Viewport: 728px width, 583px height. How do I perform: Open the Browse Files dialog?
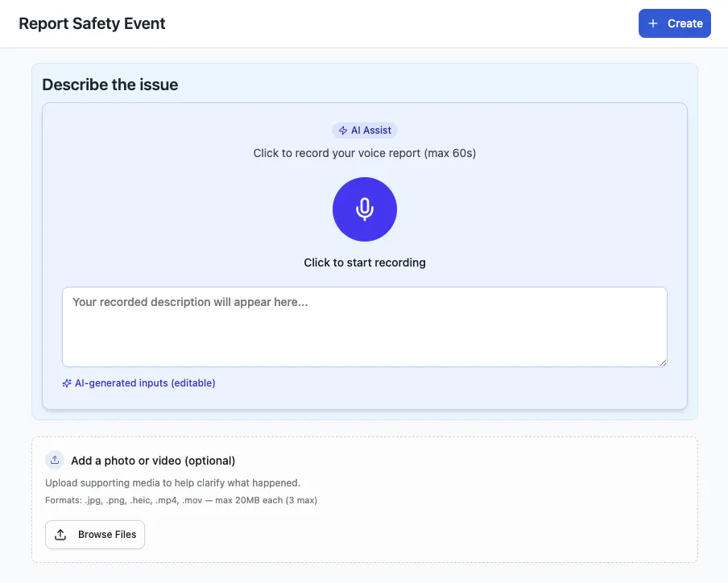coord(95,535)
